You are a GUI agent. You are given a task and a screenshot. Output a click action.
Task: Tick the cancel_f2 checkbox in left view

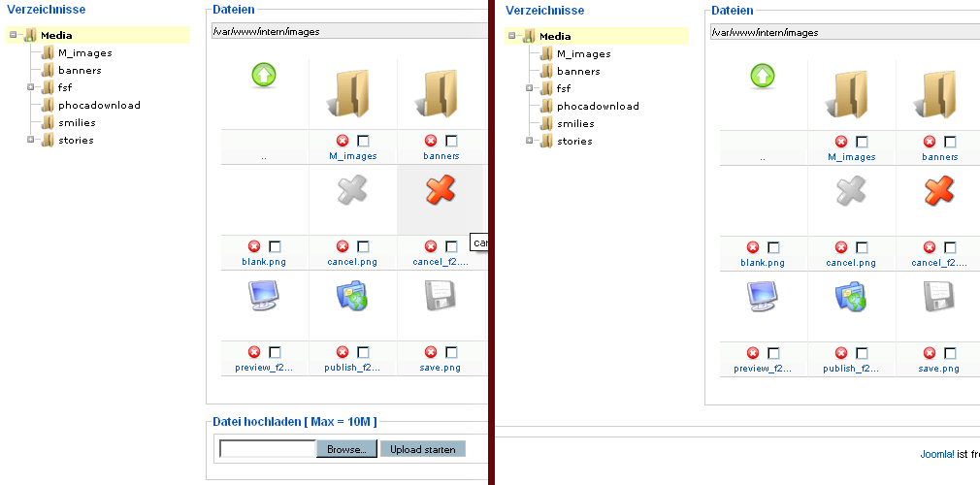[451, 246]
